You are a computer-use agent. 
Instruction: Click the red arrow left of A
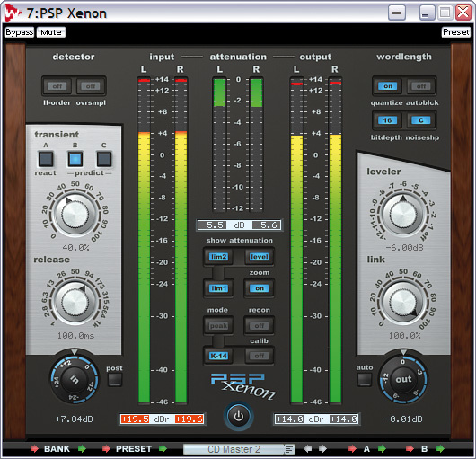352,449
